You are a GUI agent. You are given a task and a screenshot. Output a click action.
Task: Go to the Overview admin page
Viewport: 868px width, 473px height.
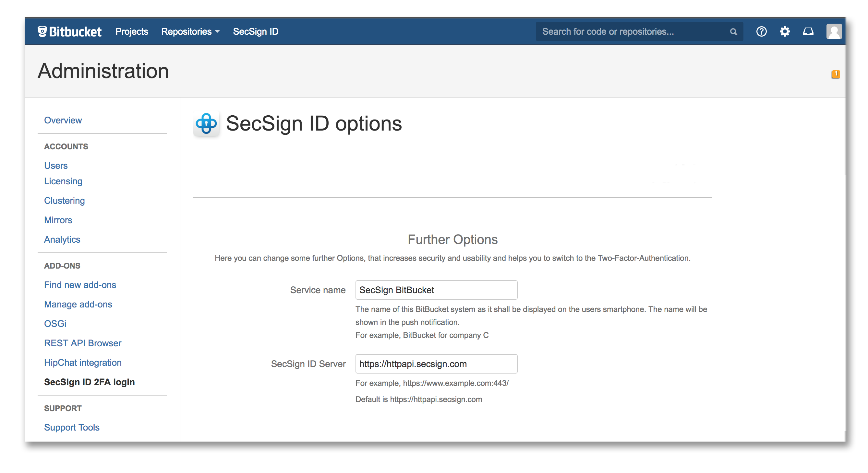coord(63,120)
